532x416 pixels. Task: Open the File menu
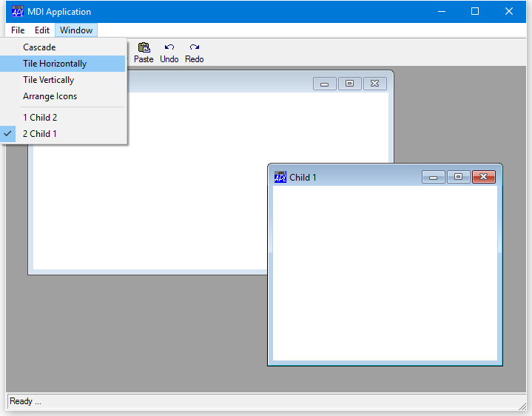point(18,30)
